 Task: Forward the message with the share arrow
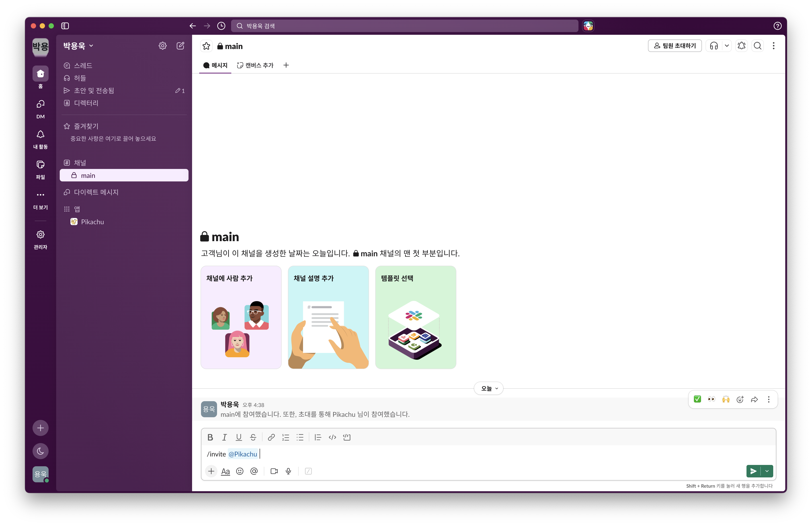click(754, 399)
